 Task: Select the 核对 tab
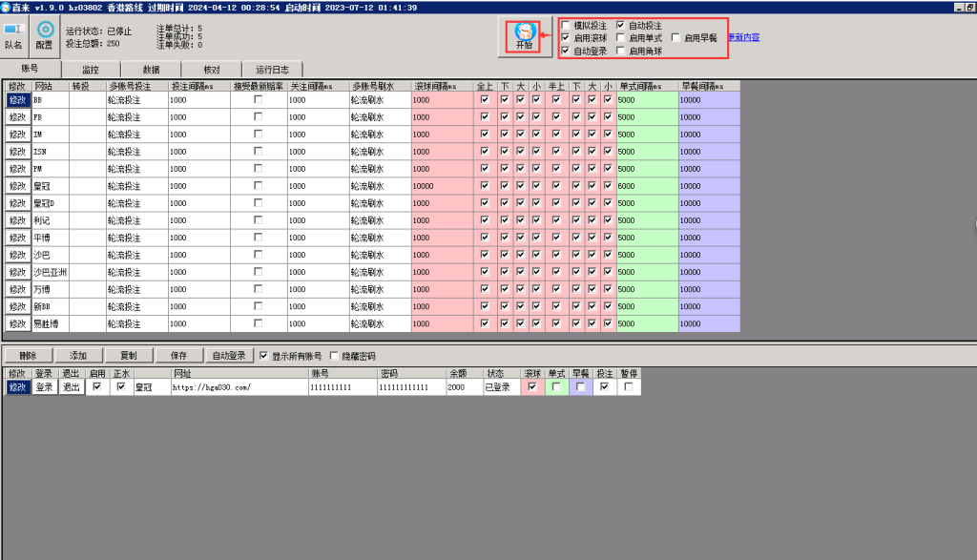[x=212, y=70]
